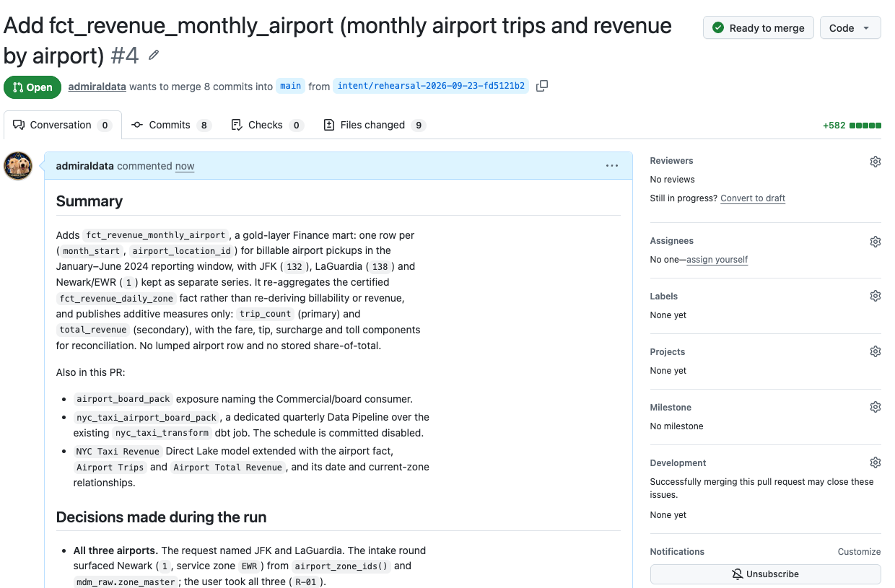The width and height of the screenshot is (895, 588).
Task: Click the 'Airport Total Revenue' code text
Action: pos(227,468)
